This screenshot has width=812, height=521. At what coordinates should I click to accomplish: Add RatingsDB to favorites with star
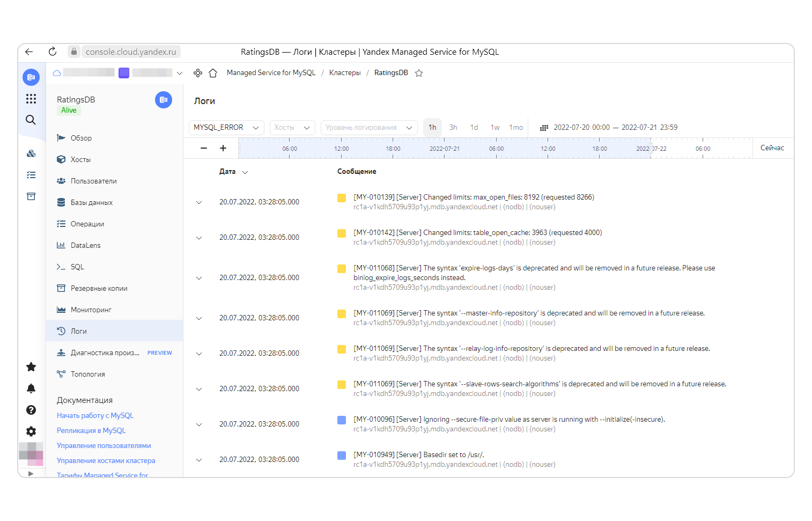(419, 73)
